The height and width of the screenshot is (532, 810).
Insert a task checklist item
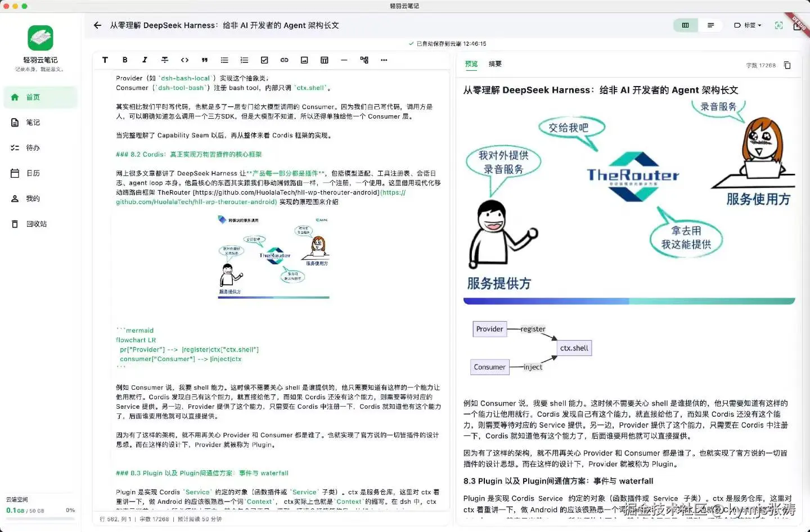264,60
